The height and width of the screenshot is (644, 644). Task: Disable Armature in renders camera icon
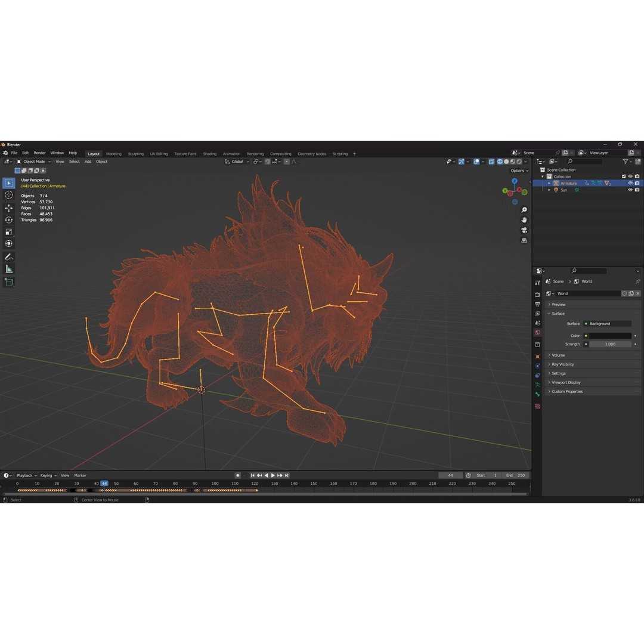[x=637, y=183]
